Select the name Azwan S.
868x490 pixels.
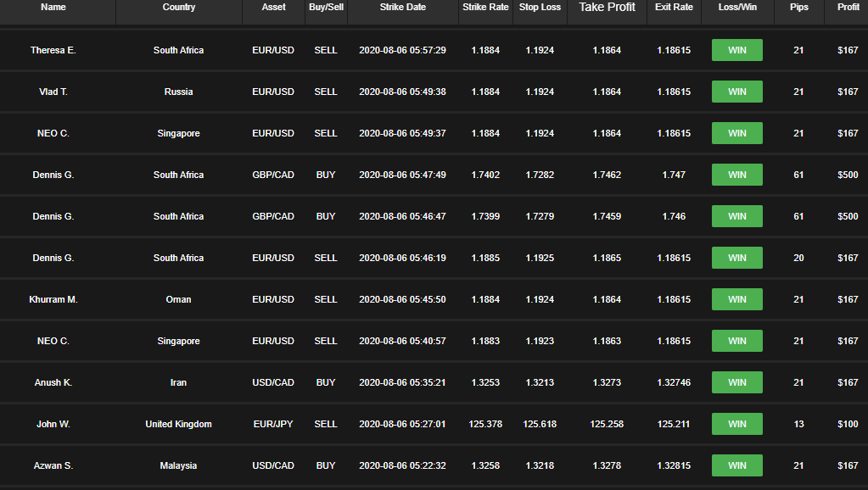pyautogui.click(x=53, y=465)
